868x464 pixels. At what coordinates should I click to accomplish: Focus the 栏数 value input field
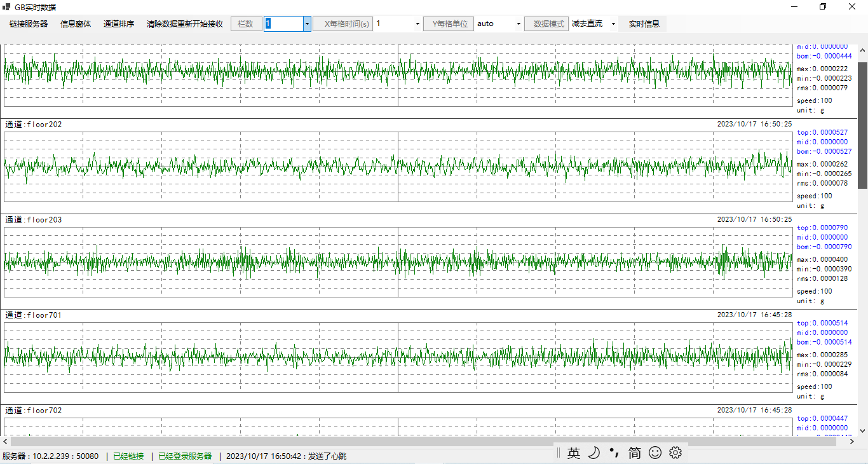[283, 24]
